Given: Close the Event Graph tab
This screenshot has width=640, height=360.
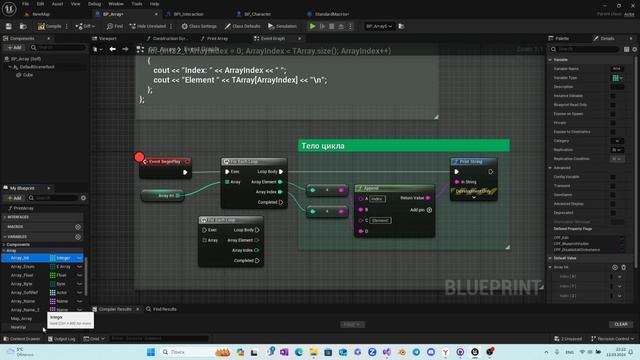Looking at the screenshot, I should point(300,38).
